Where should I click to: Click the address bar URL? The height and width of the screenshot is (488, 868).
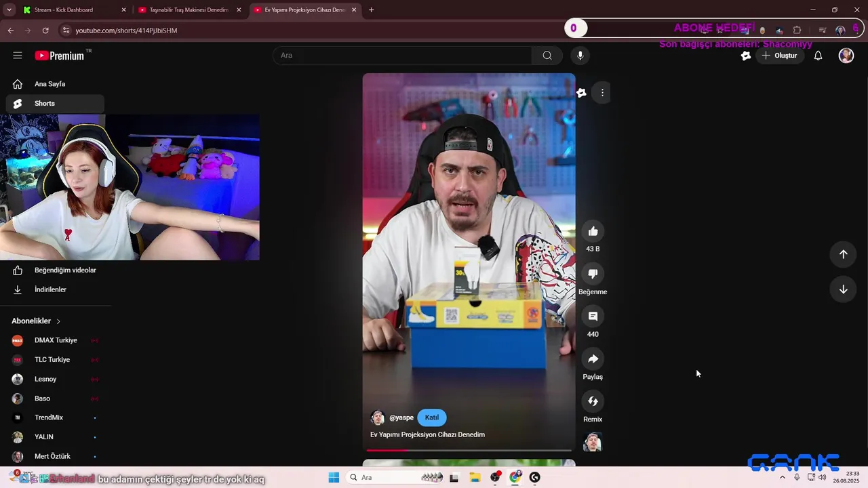[x=126, y=30]
